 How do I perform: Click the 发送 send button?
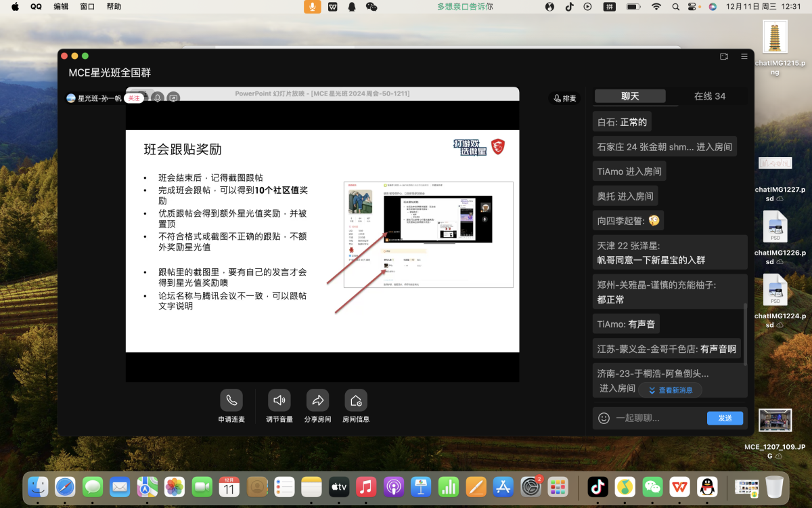725,418
